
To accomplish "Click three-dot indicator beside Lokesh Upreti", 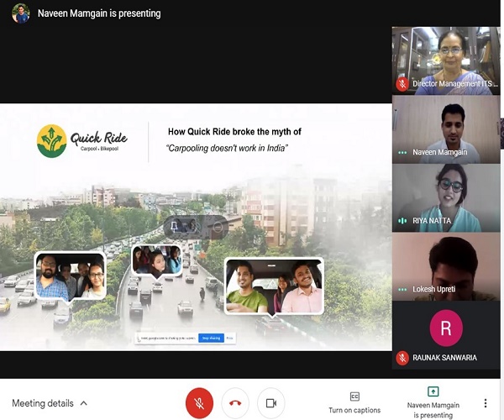I will click(x=402, y=290).
